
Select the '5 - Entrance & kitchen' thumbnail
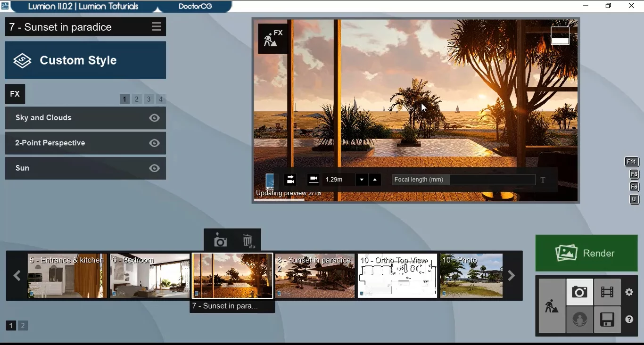[x=67, y=276]
